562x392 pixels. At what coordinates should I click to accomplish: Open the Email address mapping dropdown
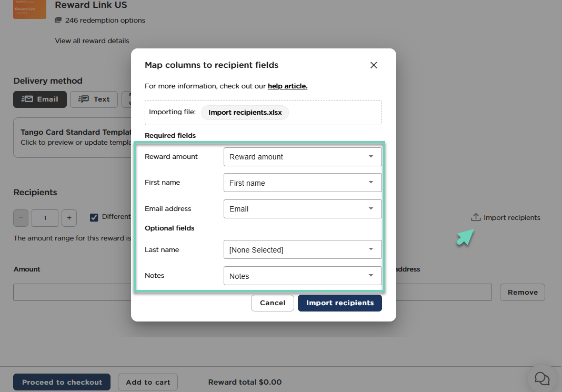(302, 209)
